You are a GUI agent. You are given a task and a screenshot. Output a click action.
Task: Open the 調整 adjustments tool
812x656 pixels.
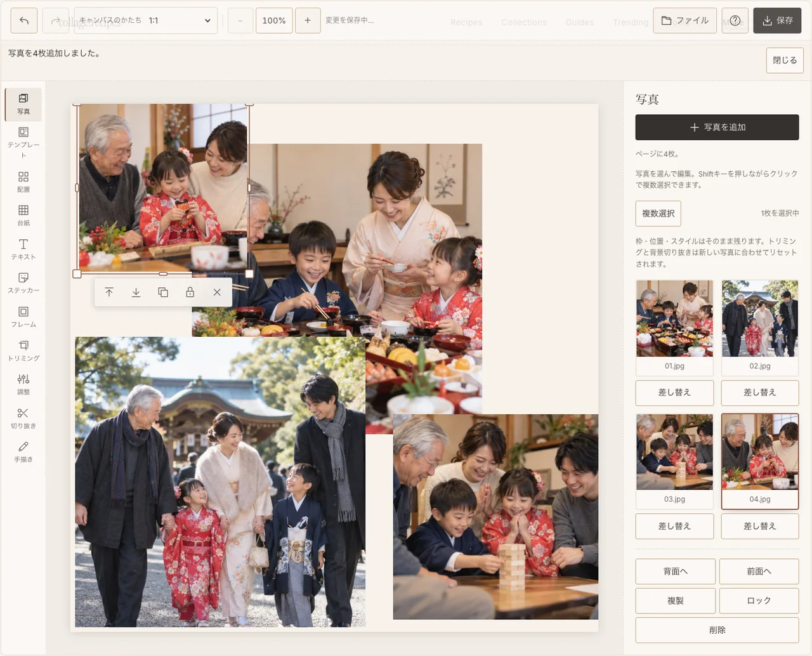click(x=23, y=384)
